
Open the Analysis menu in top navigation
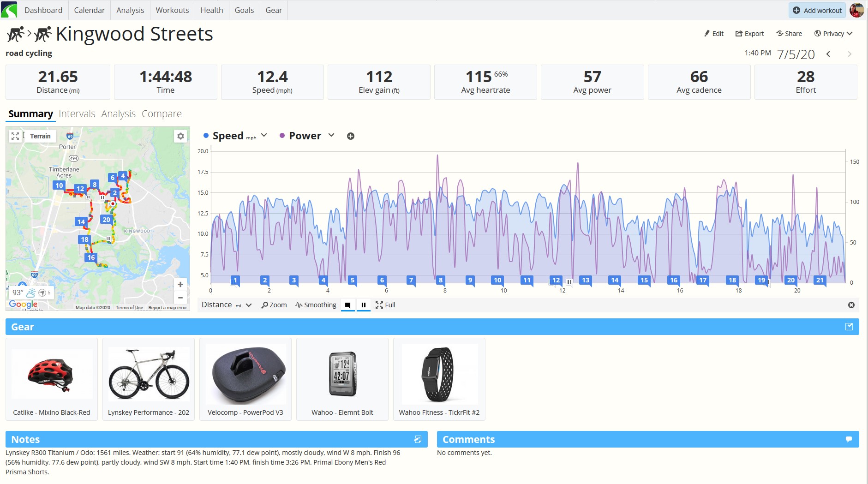coord(130,10)
